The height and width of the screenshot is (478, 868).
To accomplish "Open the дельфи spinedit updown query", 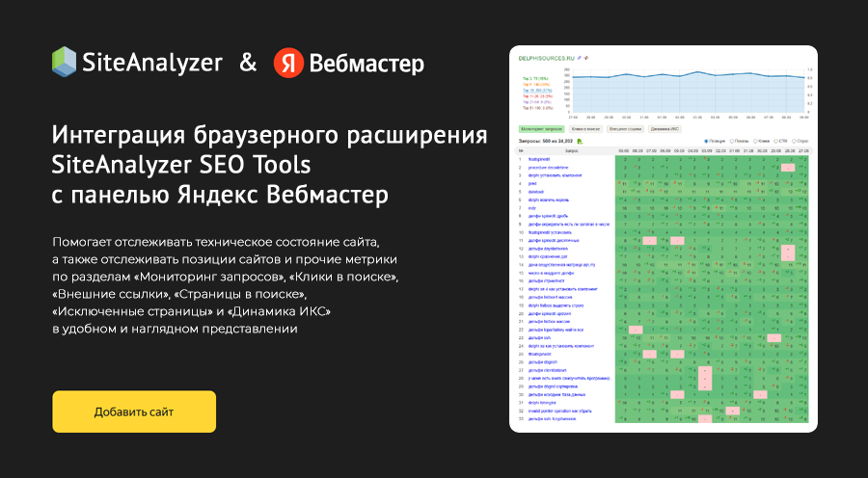I will (x=550, y=314).
